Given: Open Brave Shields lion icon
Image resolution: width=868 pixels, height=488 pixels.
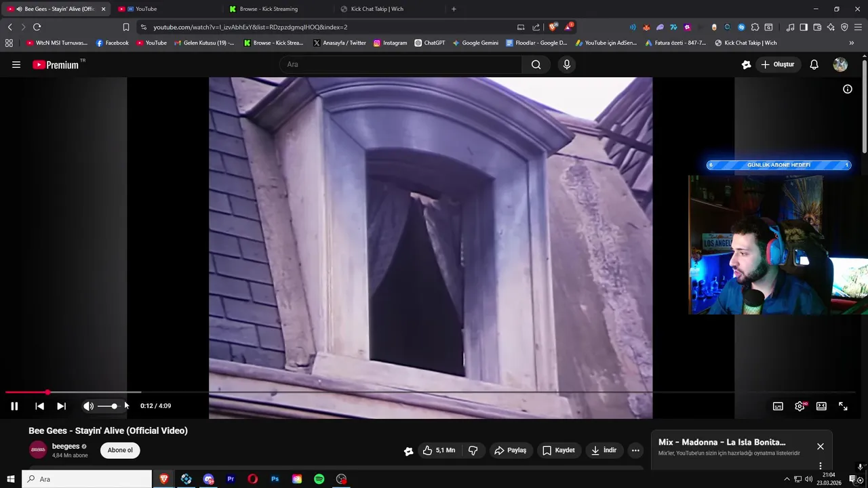Looking at the screenshot, I should pyautogui.click(x=553, y=27).
